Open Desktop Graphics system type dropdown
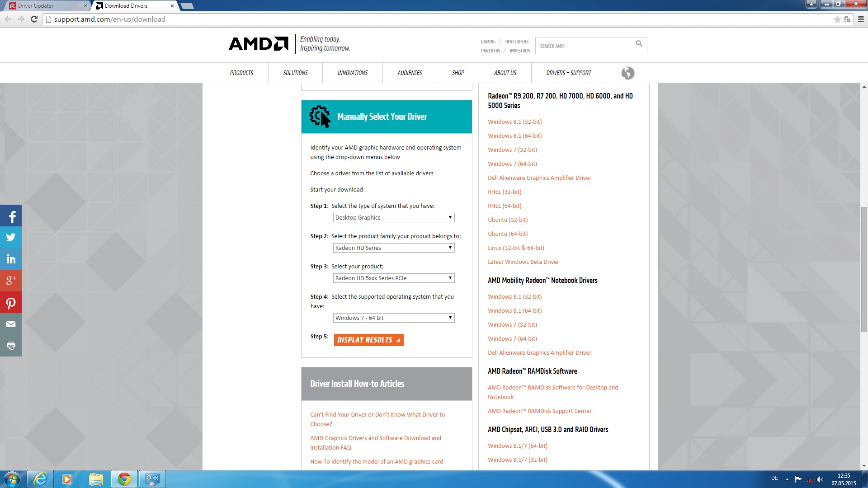 [x=393, y=218]
